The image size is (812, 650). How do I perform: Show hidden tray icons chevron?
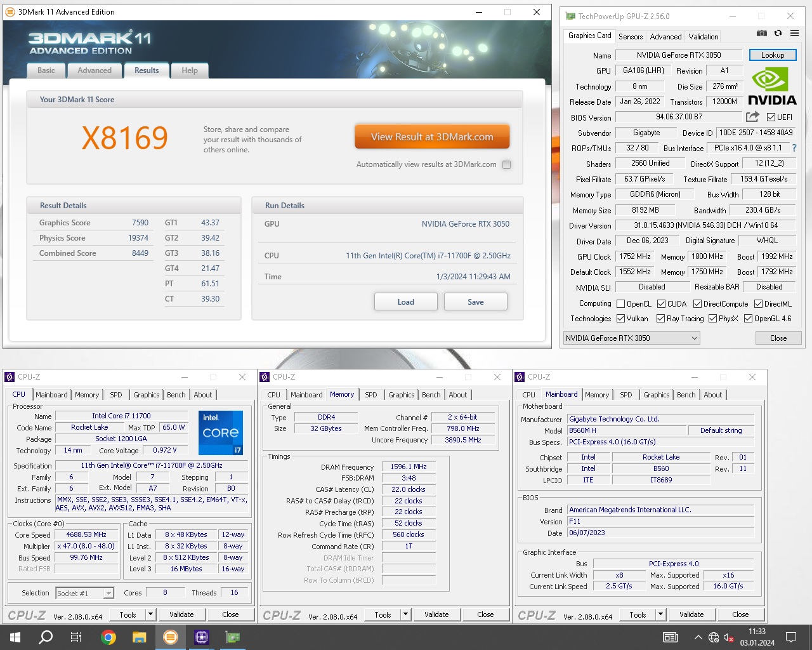coord(698,637)
